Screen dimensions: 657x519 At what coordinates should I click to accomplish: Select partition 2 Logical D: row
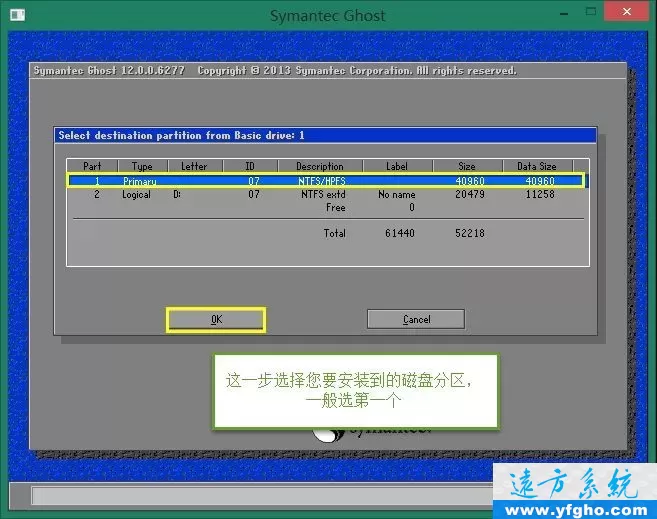click(x=326, y=194)
